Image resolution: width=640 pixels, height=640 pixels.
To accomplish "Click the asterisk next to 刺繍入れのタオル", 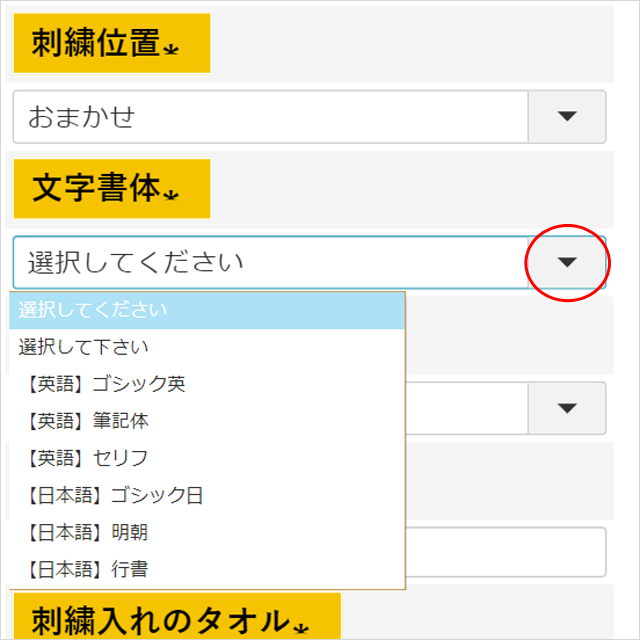I will [x=301, y=629].
